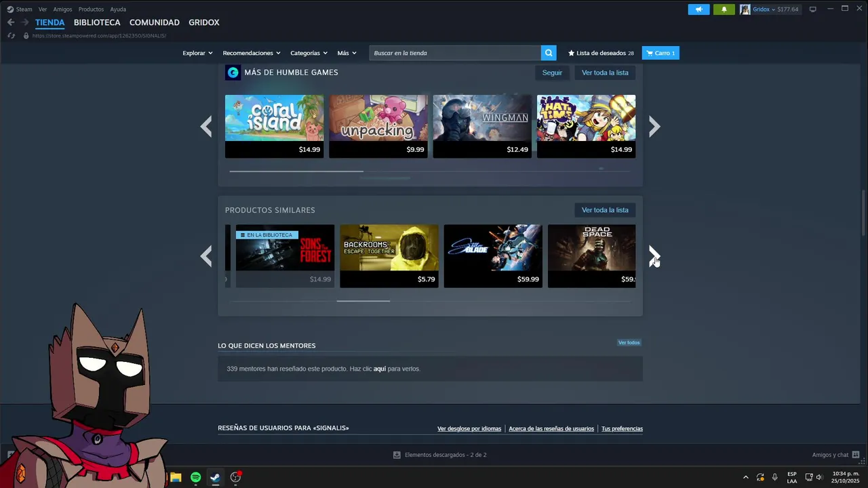Open the Unpacking game card

(x=378, y=127)
